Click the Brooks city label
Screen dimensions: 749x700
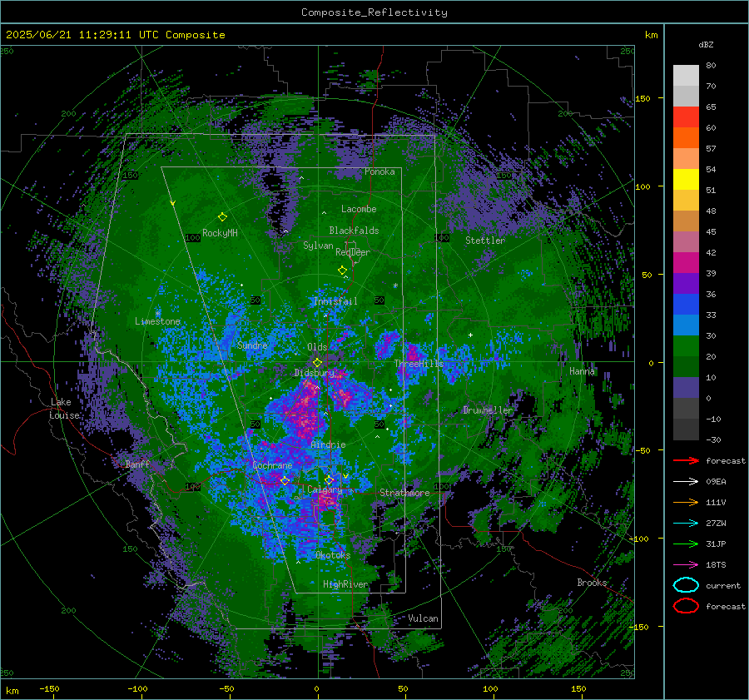592,583
